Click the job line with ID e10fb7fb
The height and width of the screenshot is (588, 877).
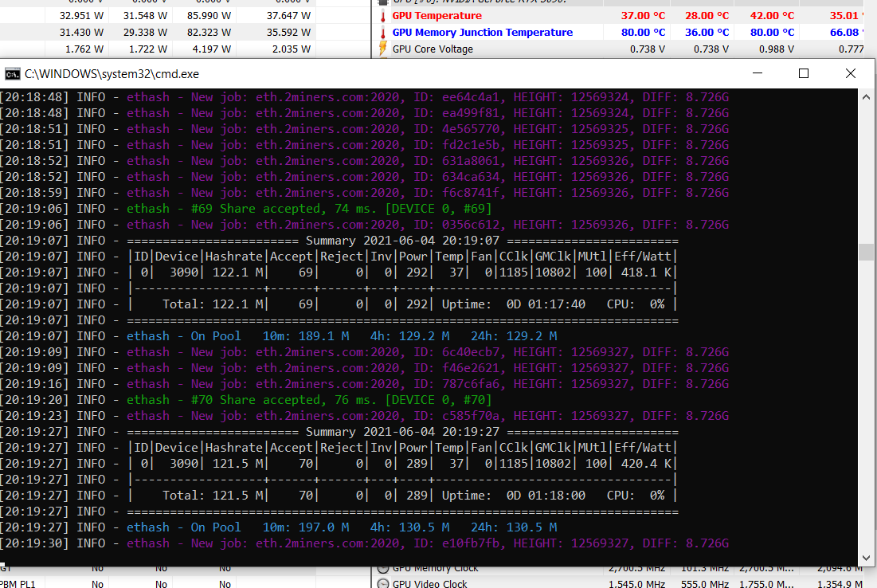pyautogui.click(x=365, y=544)
